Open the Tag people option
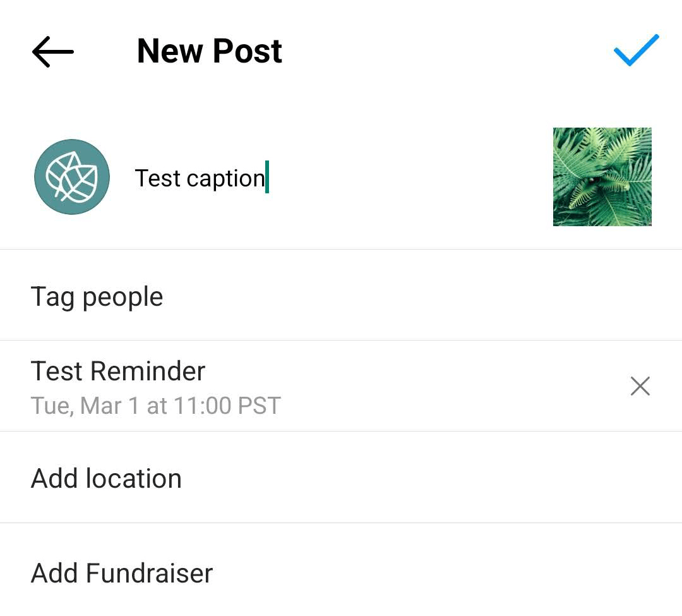Viewport: 682px width, 616px height. [x=341, y=295]
